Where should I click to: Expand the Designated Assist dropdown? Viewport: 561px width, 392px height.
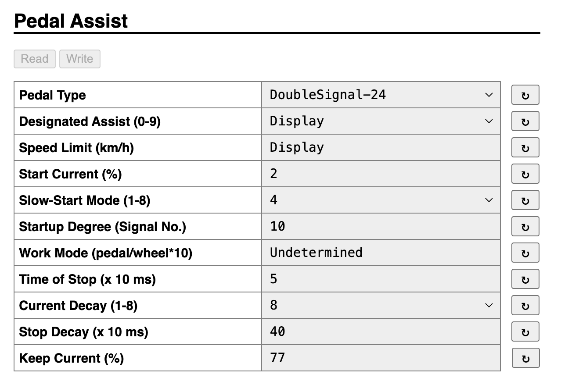(381, 121)
